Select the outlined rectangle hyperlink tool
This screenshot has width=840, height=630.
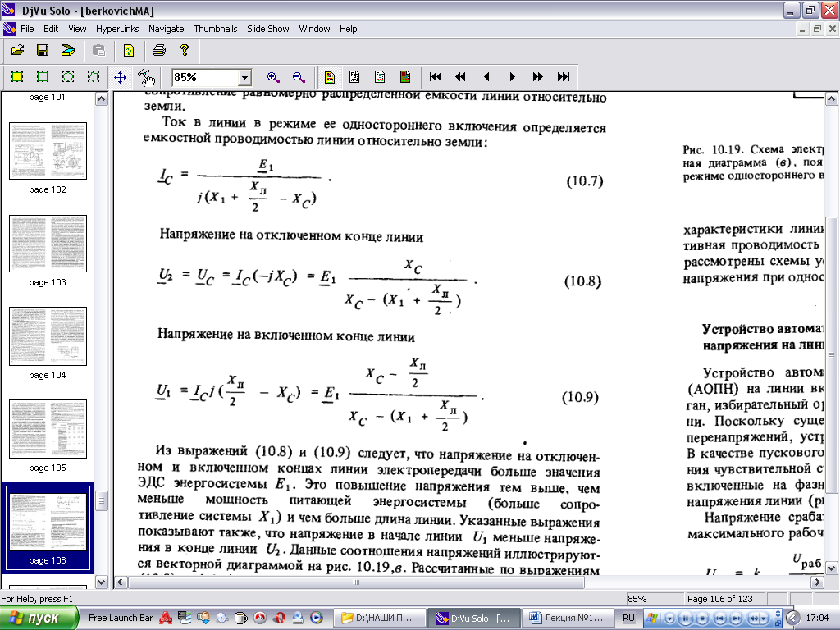point(43,77)
